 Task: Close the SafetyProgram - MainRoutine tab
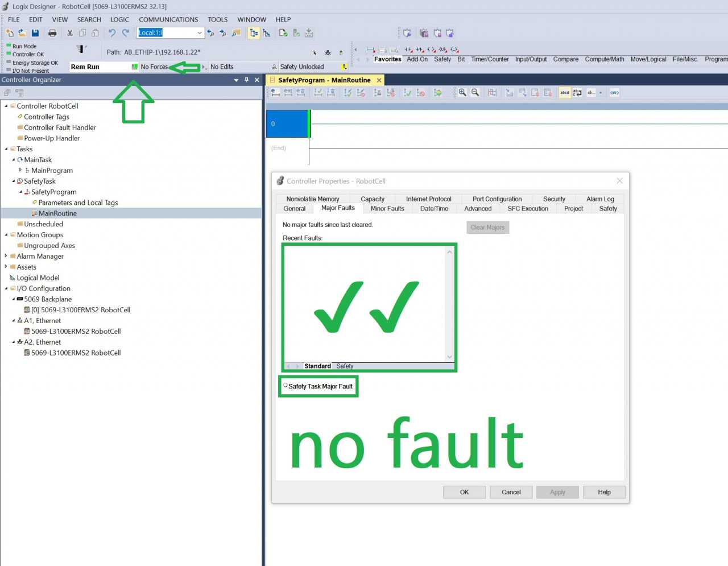(x=379, y=80)
